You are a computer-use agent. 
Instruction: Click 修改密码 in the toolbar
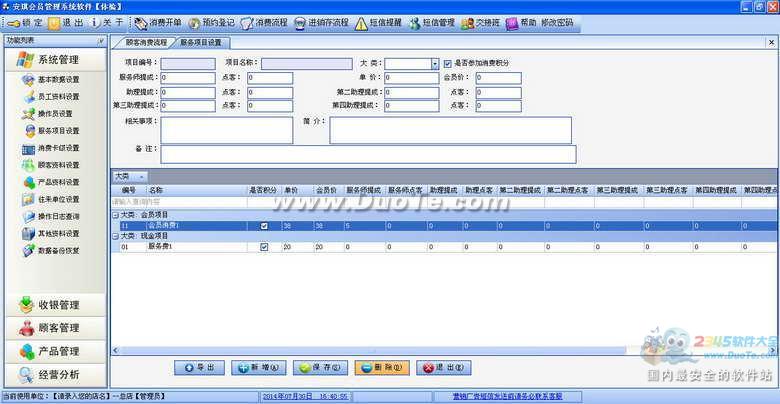point(557,23)
